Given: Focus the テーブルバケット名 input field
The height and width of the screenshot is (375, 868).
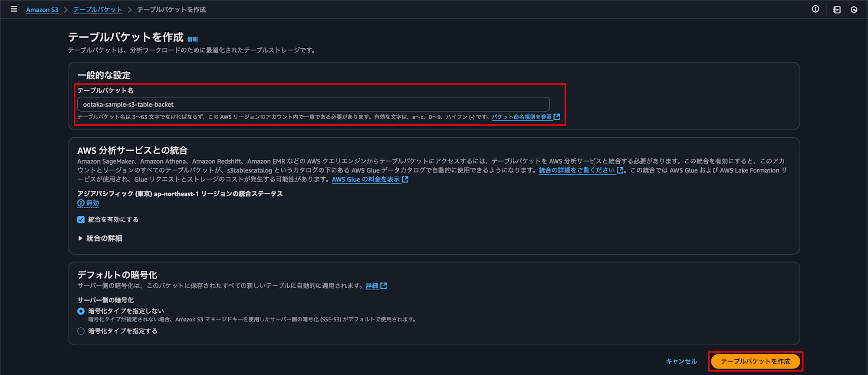Looking at the screenshot, I should click(313, 104).
